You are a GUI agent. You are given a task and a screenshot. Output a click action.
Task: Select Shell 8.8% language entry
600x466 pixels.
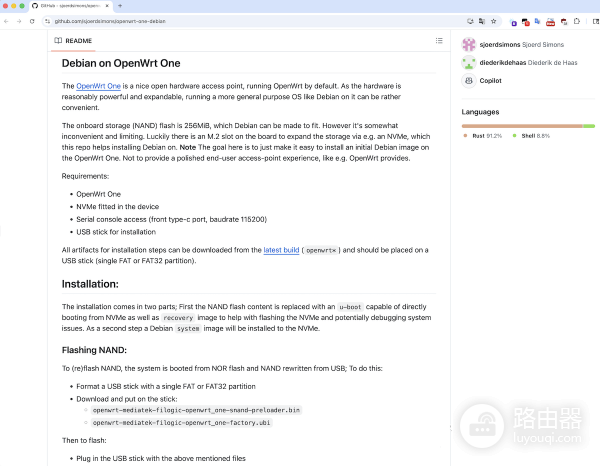(533, 135)
